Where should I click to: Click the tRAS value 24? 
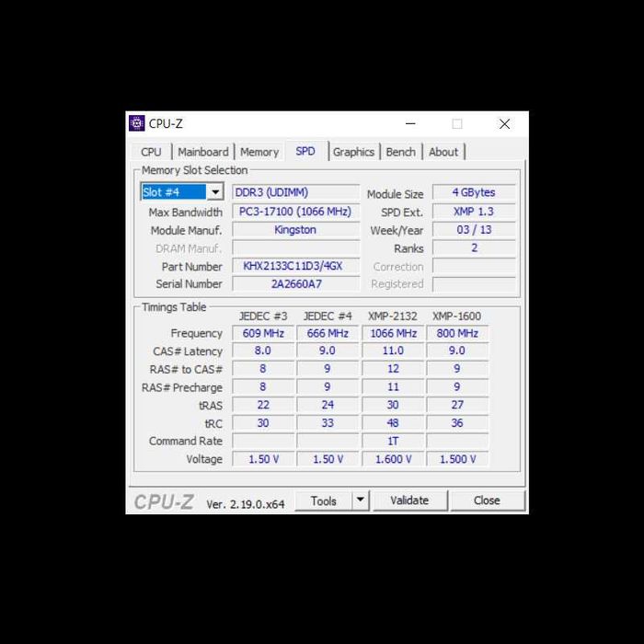pos(328,405)
